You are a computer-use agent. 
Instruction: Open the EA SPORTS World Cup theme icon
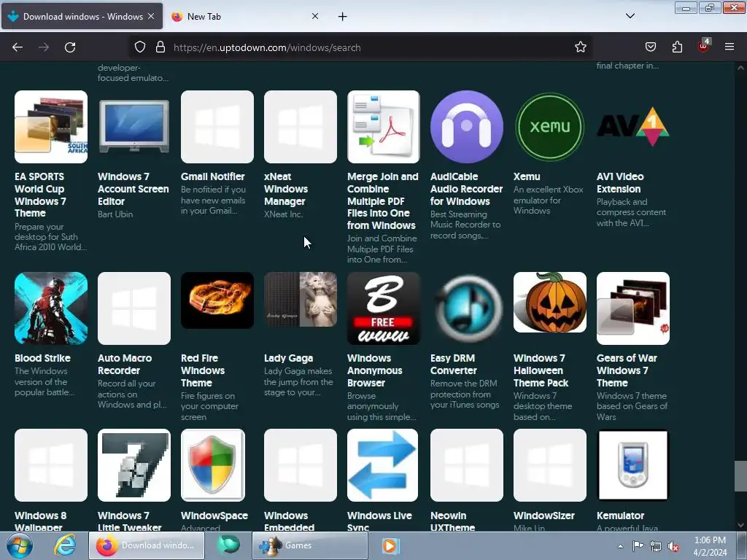(x=51, y=127)
